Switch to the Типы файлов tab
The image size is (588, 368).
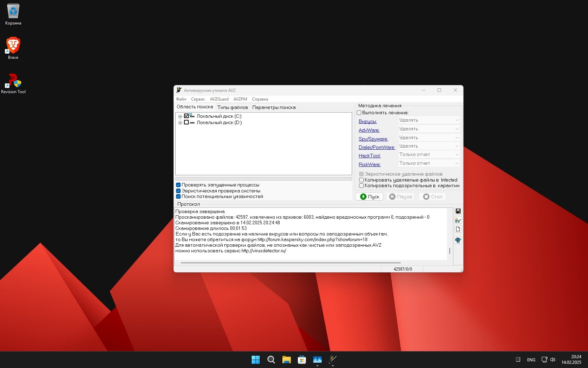tap(232, 108)
